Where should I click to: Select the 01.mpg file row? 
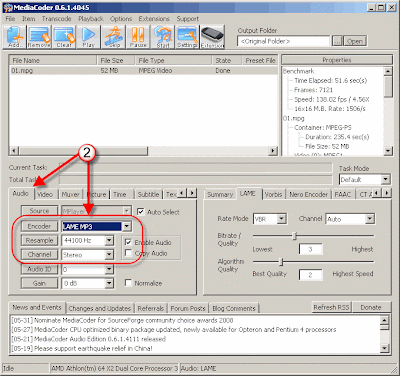[x=143, y=71]
